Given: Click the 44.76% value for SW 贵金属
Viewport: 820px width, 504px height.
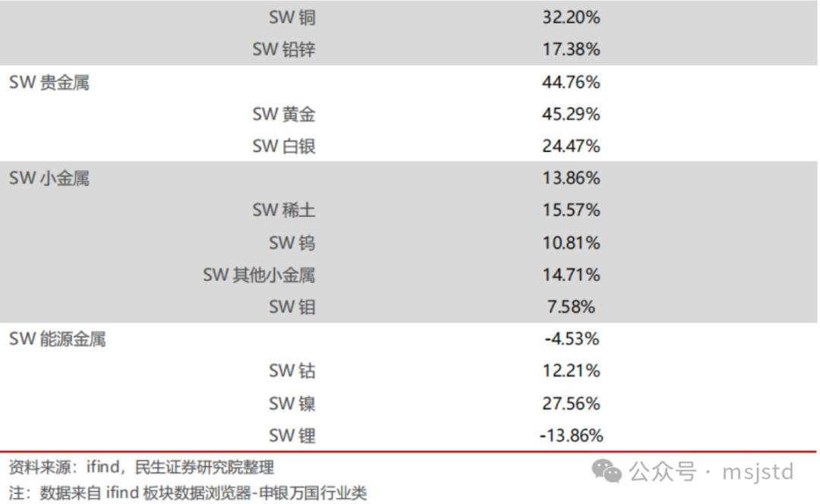Looking at the screenshot, I should pos(571,82).
